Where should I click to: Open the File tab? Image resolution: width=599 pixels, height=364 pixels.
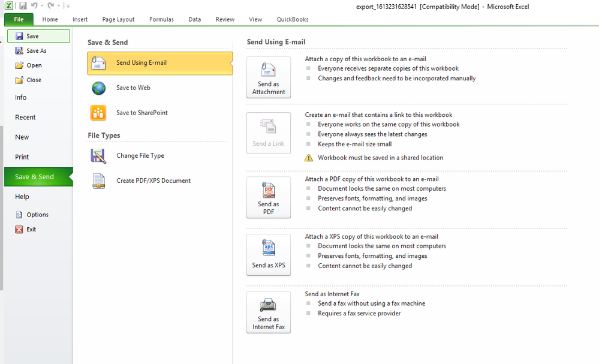tap(19, 19)
